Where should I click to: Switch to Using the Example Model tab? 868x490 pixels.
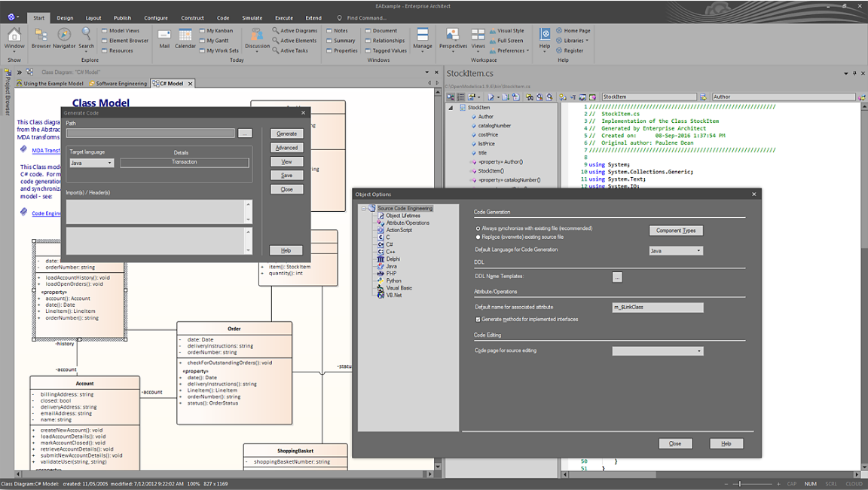(50, 84)
